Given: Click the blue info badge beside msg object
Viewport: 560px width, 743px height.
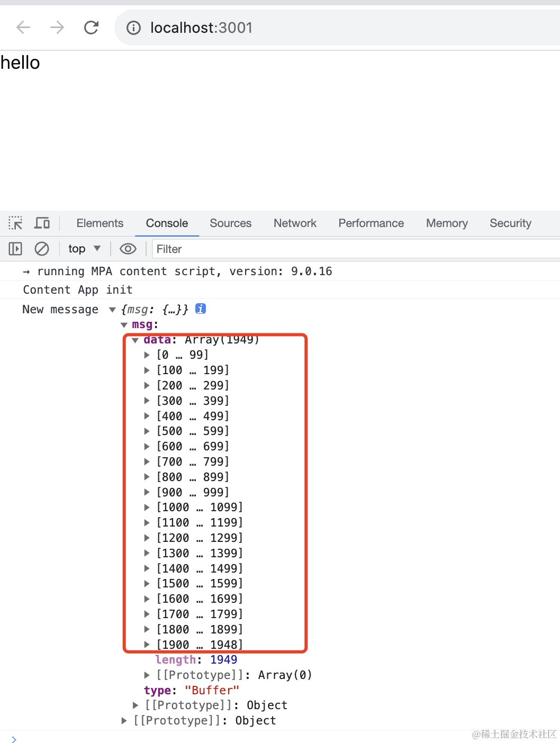Looking at the screenshot, I should click(201, 309).
